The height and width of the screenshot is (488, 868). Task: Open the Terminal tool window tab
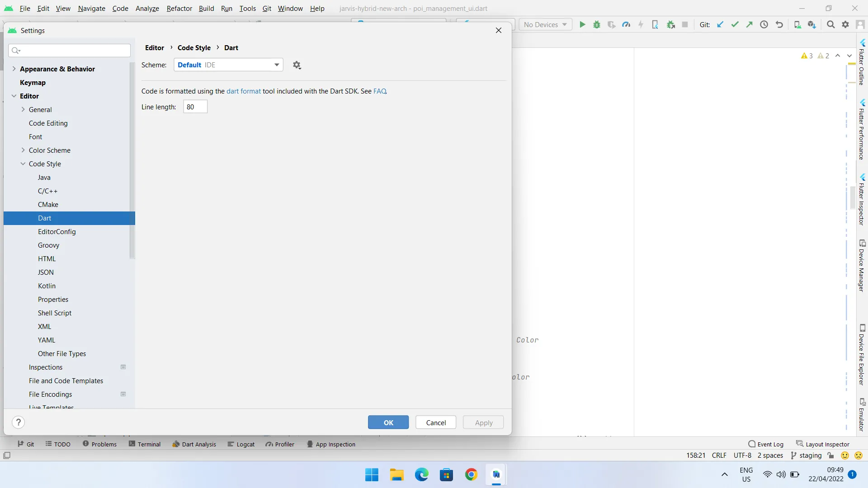145,444
